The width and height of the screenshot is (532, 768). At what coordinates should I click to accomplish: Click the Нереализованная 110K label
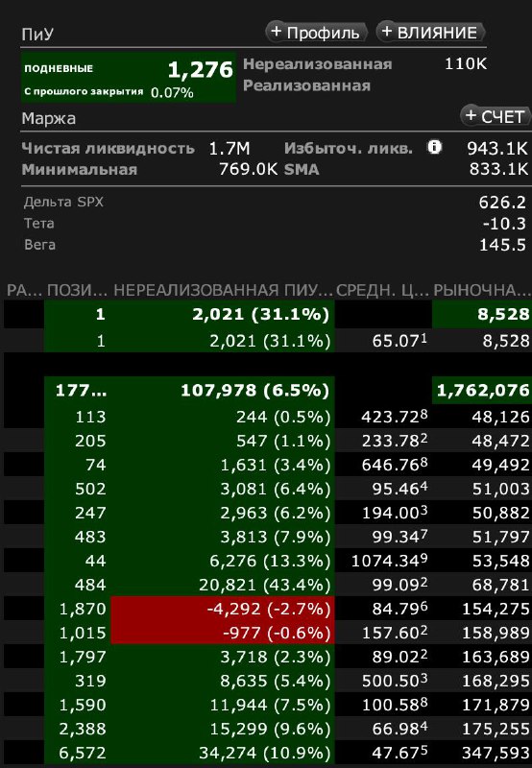(318, 64)
